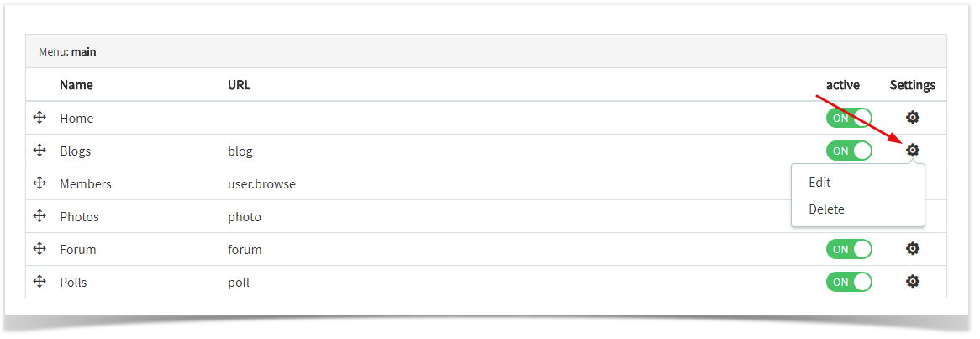Image resolution: width=980 pixels, height=339 pixels.
Task: Click the drag handle beside Forum
Action: click(40, 249)
